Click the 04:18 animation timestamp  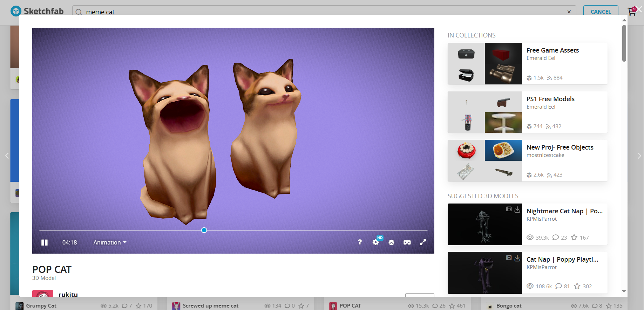point(69,242)
